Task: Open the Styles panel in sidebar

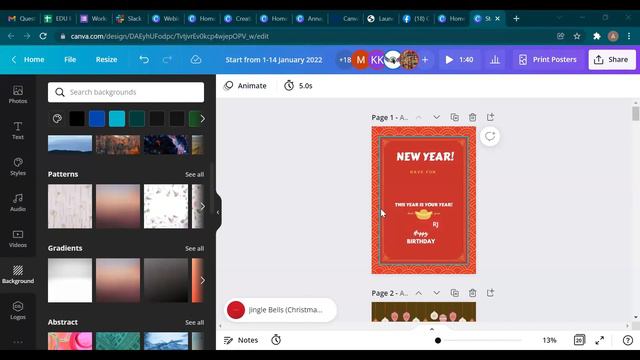Action: [18, 166]
